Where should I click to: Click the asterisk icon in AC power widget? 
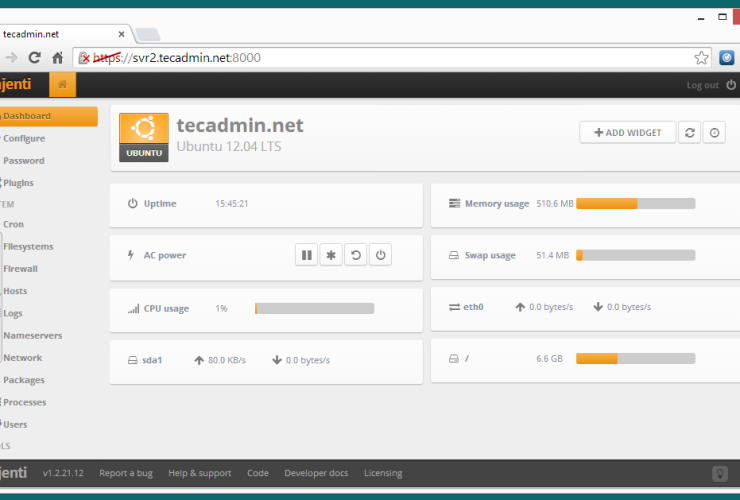tap(331, 255)
